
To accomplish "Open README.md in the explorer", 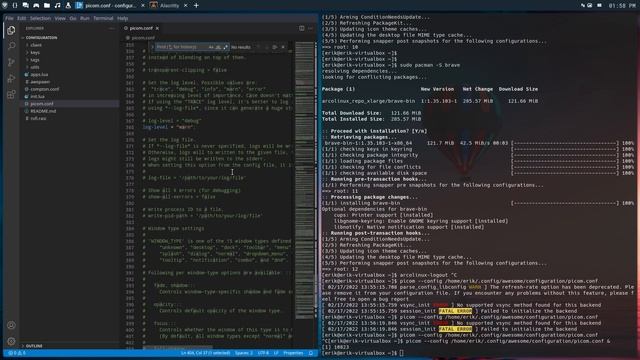I will [x=43, y=111].
